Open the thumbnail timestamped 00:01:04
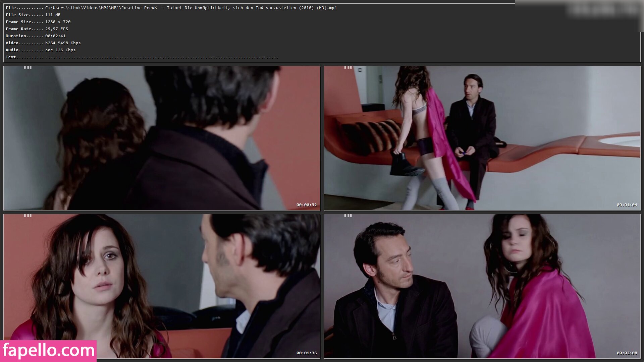This screenshot has width=644, height=362. pos(482,138)
